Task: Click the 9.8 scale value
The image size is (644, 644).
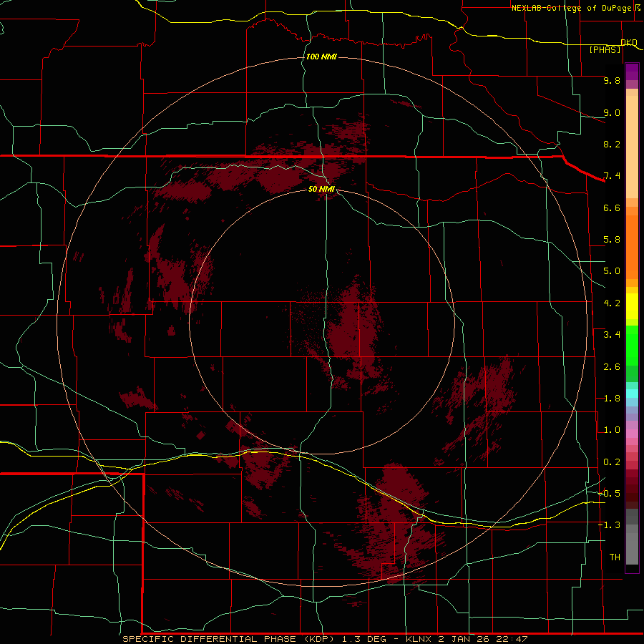Action: pos(612,80)
